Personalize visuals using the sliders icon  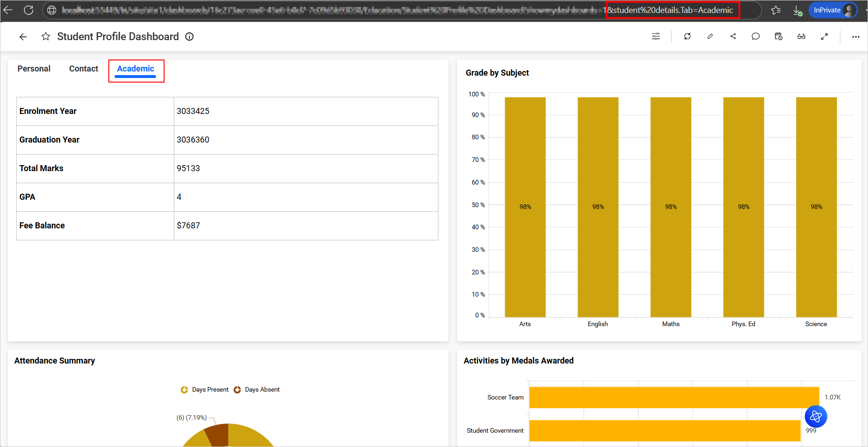point(656,36)
